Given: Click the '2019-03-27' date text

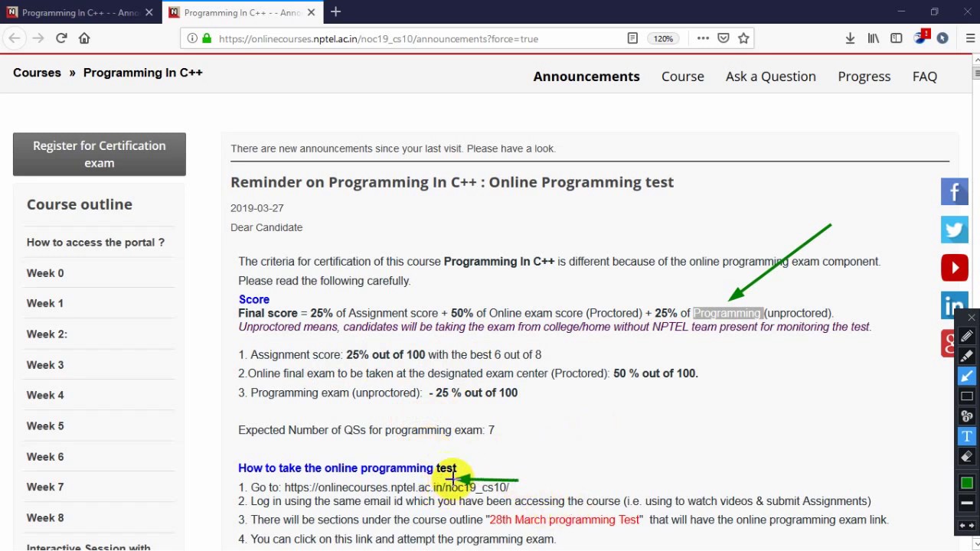Looking at the screenshot, I should click(x=257, y=208).
